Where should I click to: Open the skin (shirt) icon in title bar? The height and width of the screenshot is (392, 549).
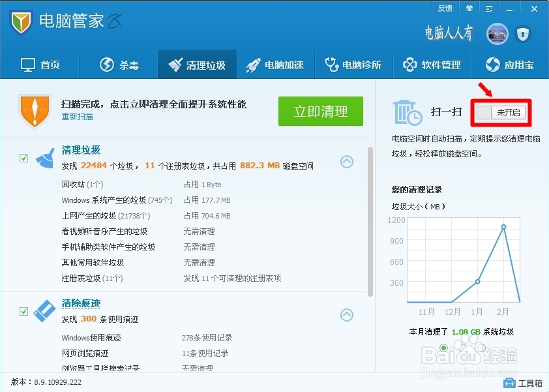click(469, 8)
